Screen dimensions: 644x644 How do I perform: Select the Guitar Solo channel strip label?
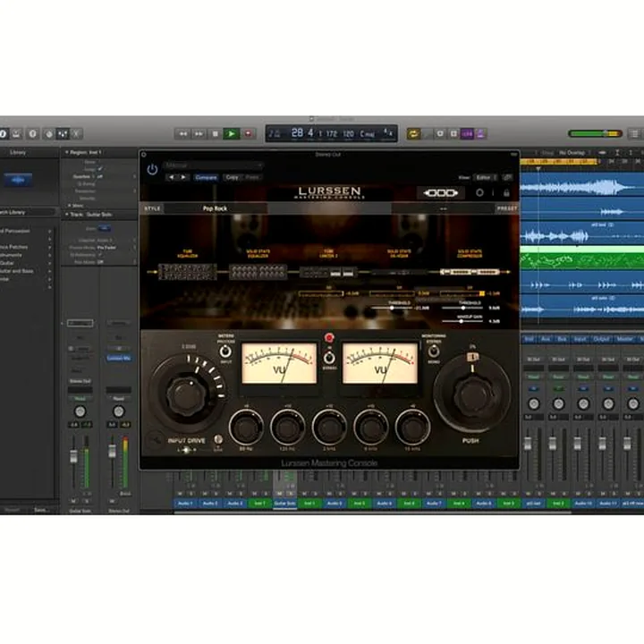click(x=284, y=504)
